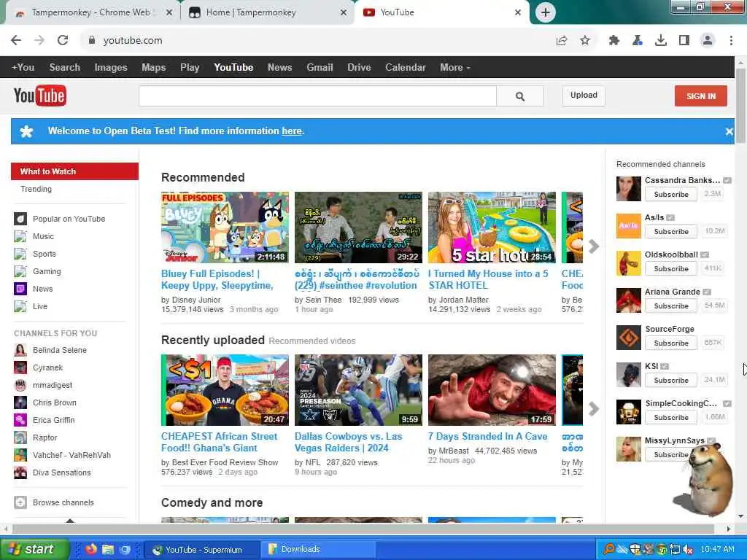Click the horizontal scrollbar at the page bottom
The height and width of the screenshot is (560, 747).
click(x=363, y=529)
